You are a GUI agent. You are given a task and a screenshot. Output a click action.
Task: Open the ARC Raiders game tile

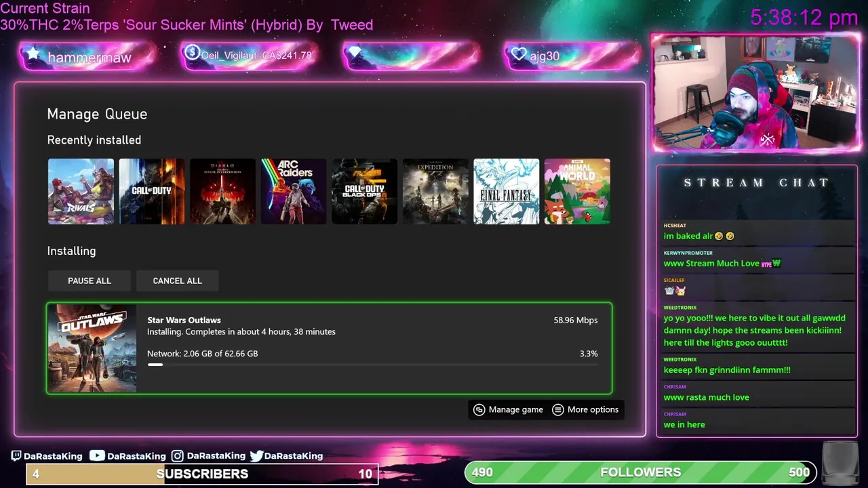point(294,191)
